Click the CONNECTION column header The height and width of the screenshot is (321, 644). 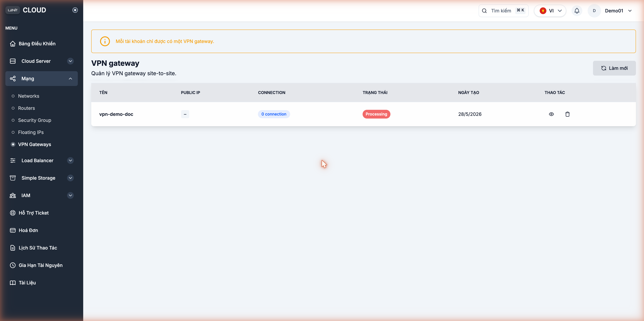point(272,93)
